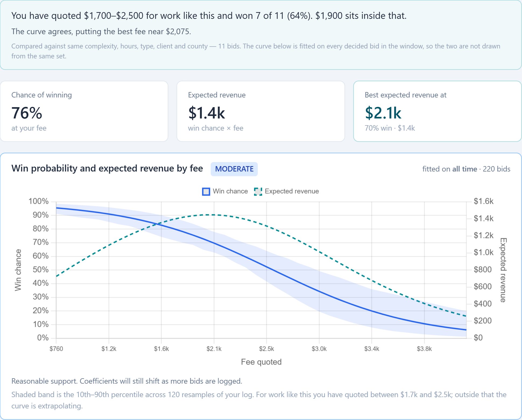Click the 100% tick on win chance axis

click(x=38, y=201)
